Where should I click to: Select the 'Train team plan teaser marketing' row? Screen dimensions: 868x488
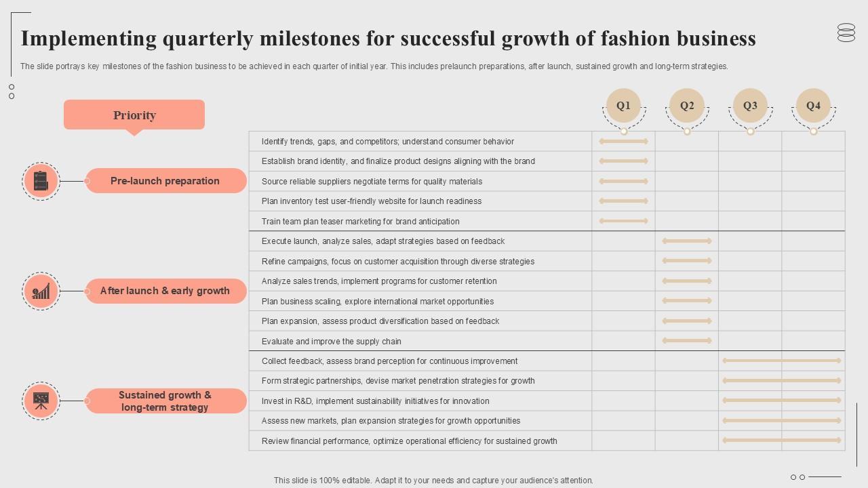361,222
